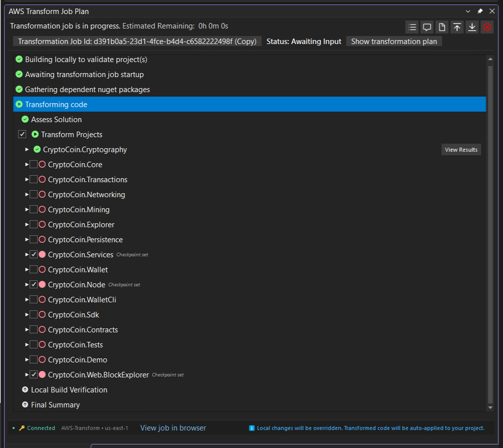The height and width of the screenshot is (448, 503).
Task: Expand the CryptoCoin.Contracts tree node
Action: [x=27, y=329]
